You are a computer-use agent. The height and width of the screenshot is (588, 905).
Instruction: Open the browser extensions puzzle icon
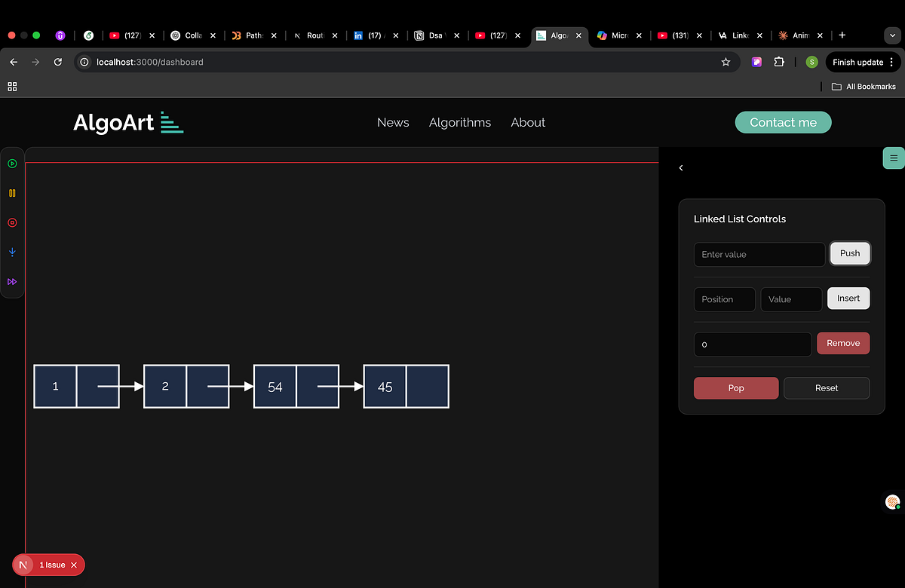click(779, 62)
